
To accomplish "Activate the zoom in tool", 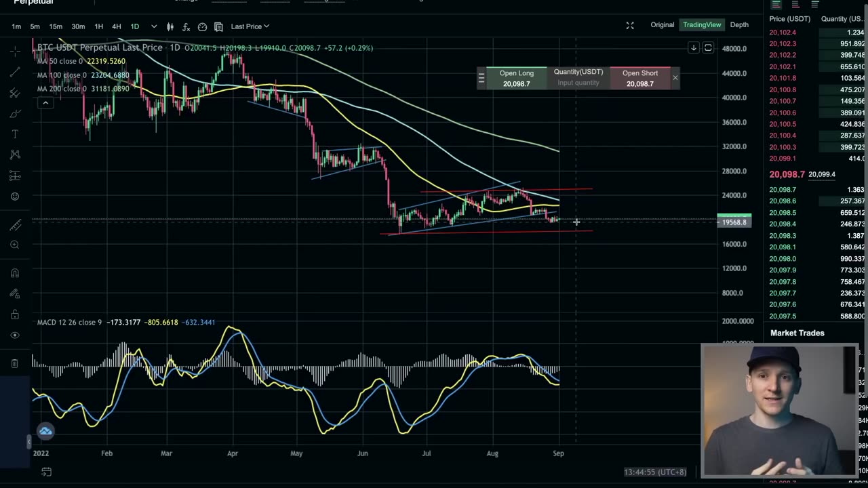I will pyautogui.click(x=15, y=245).
